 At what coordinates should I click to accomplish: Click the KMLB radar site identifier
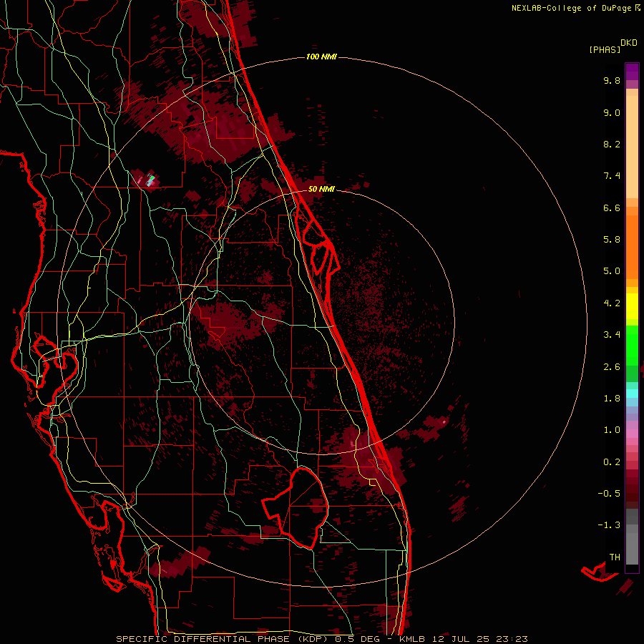[412, 639]
